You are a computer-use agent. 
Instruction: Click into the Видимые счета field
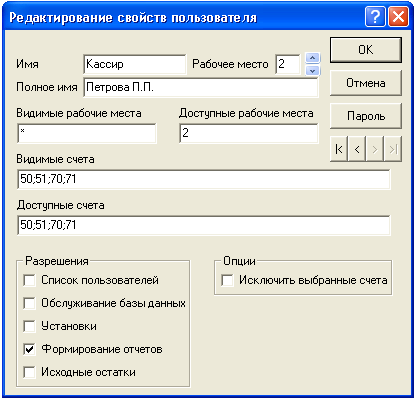(x=204, y=179)
